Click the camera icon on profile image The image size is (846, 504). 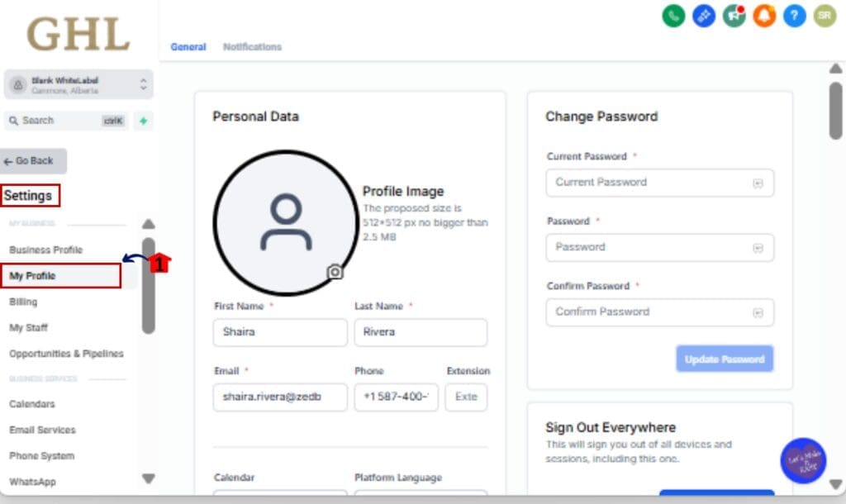point(335,272)
